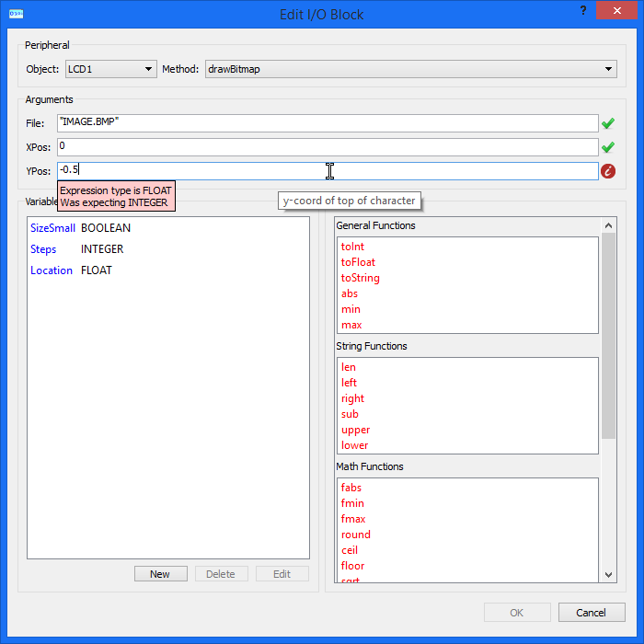This screenshot has width=644, height=644.
Task: Pick the toString function from the list
Action: pos(360,278)
